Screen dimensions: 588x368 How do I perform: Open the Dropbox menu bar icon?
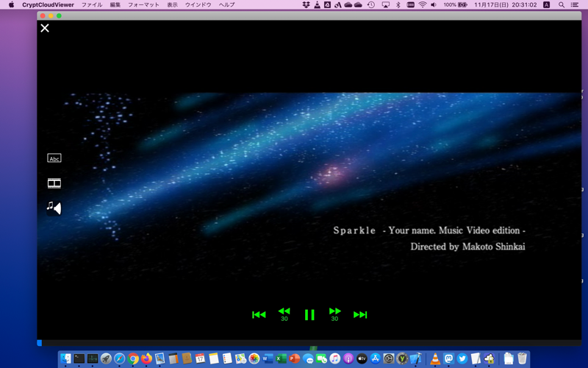[x=306, y=5]
